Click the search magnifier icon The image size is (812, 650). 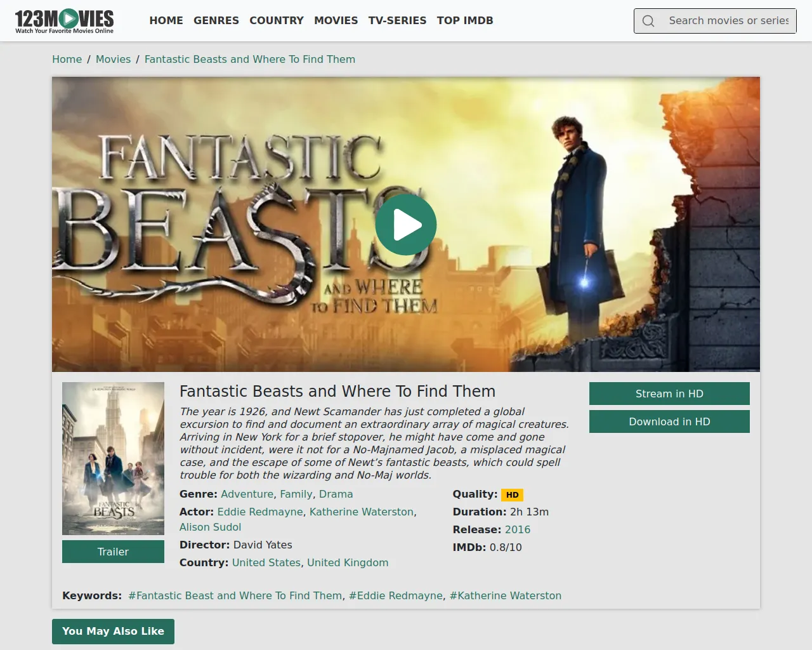[648, 21]
